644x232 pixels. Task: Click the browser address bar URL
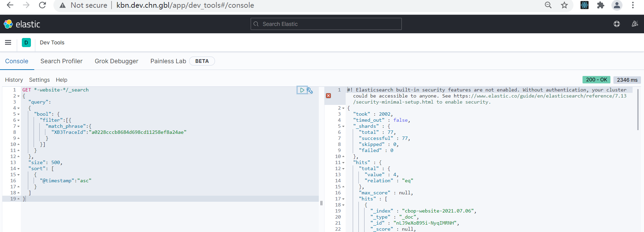coord(185,5)
